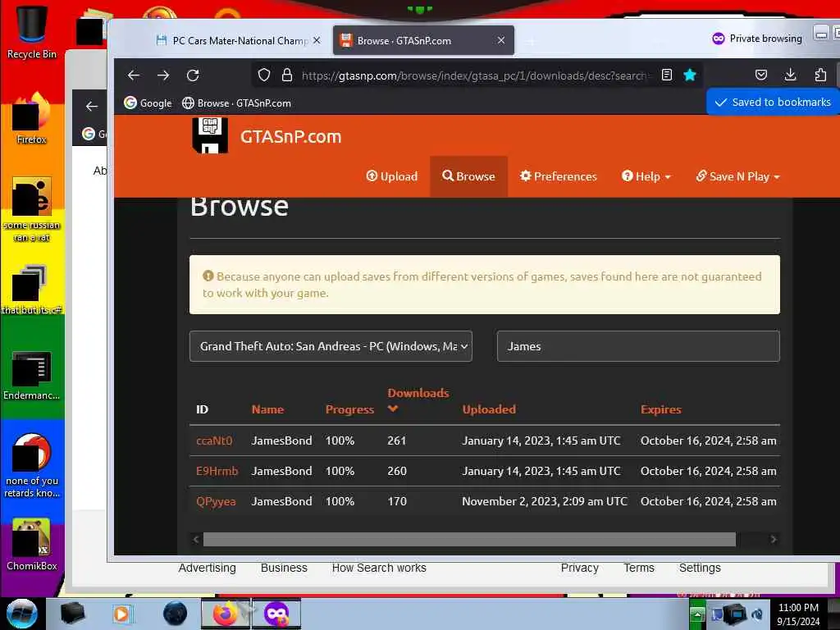Open the Pocket save icon
840x630 pixels.
[x=760, y=75]
